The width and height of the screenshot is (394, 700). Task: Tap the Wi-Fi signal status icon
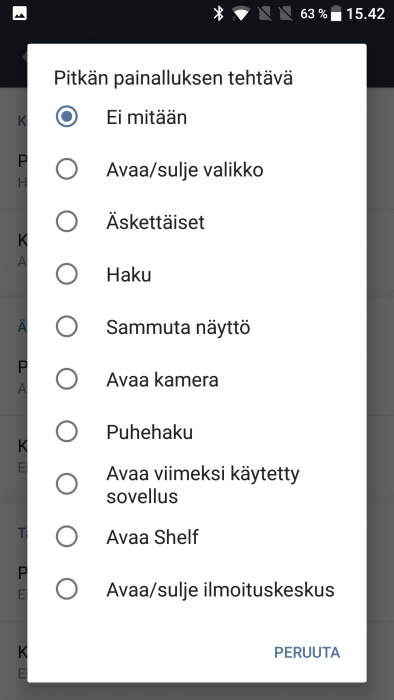pyautogui.click(x=241, y=14)
